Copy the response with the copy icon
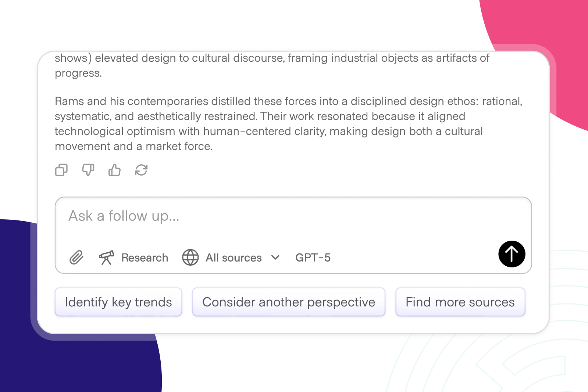 61,170
